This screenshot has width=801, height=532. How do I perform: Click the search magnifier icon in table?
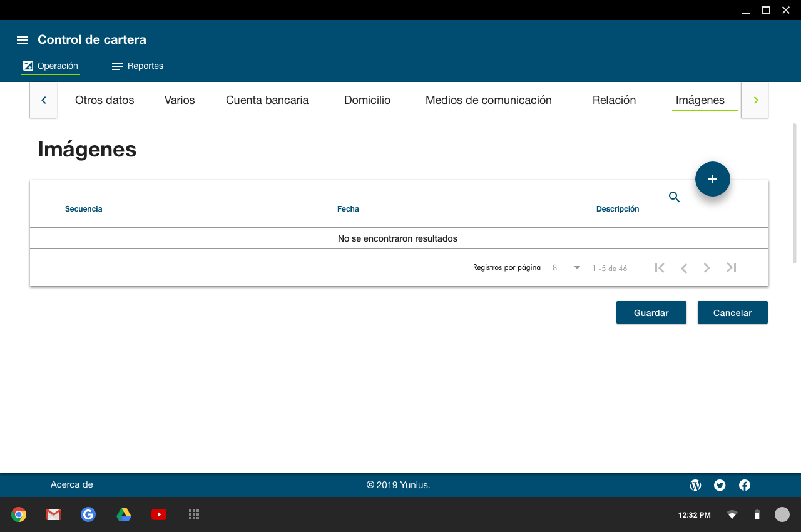674,197
